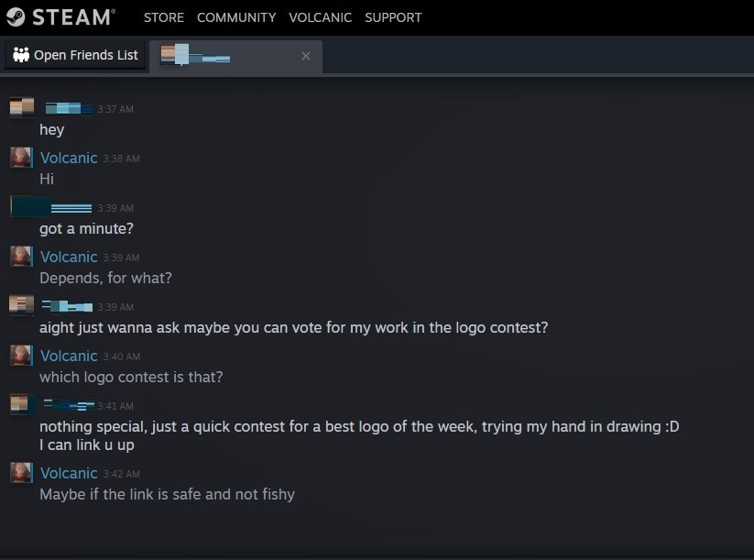Click Volcanic's avatar on the 3:42 AM message
The image size is (754, 560).
click(x=21, y=473)
